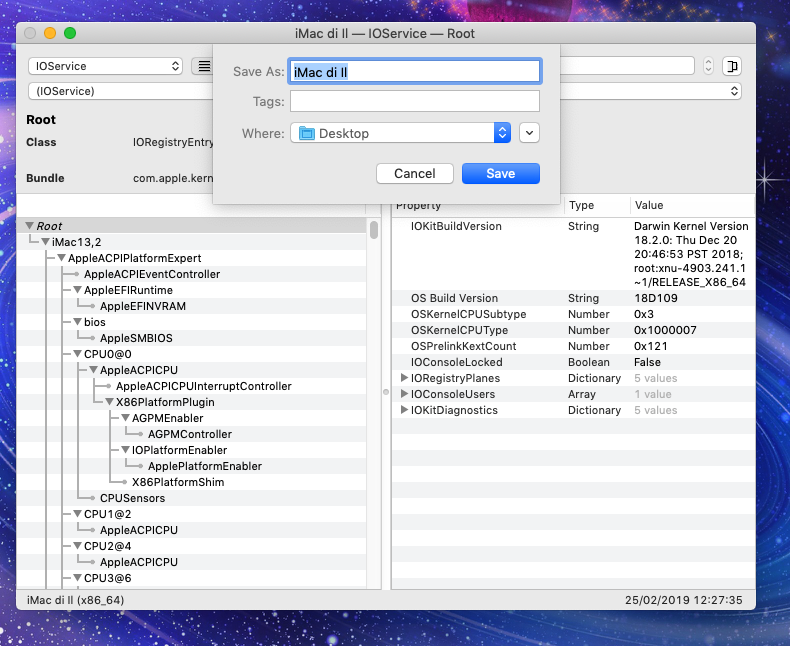
Task: Select CPUSensors in the tree
Action: click(133, 498)
